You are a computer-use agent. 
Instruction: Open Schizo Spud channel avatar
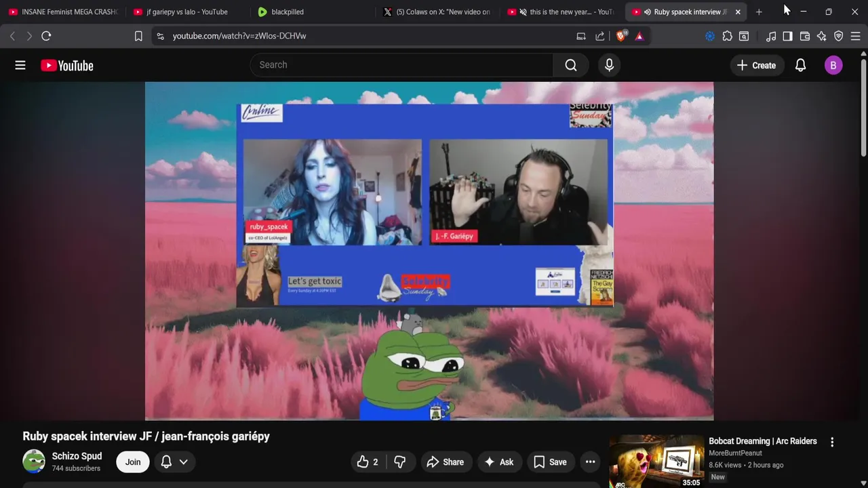pyautogui.click(x=34, y=462)
